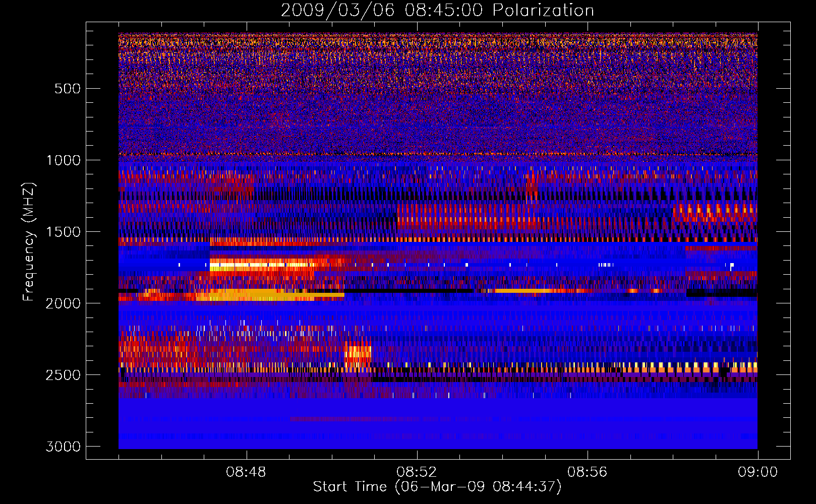This screenshot has height=504, width=816.
Task: Select the 3000 frequency axis label
Action: [63, 447]
